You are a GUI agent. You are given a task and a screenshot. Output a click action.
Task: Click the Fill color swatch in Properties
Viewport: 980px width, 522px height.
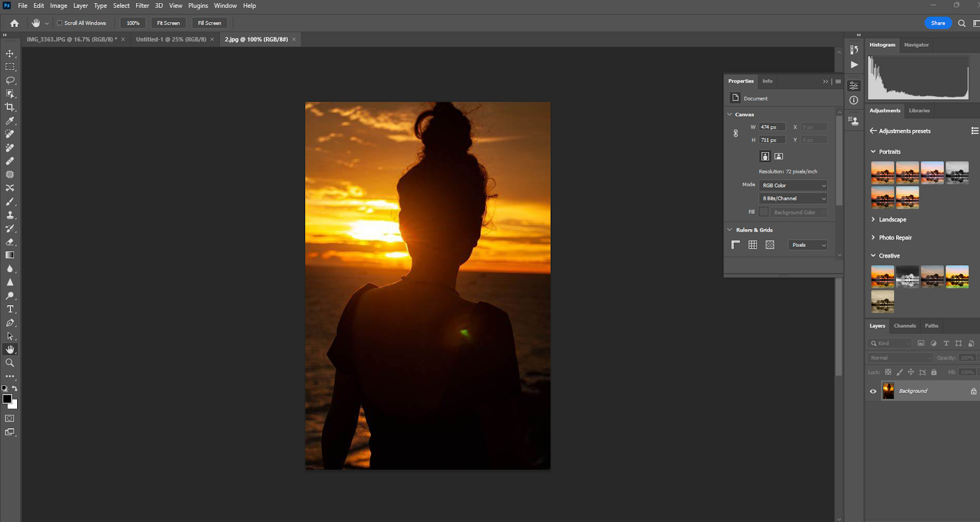(764, 212)
